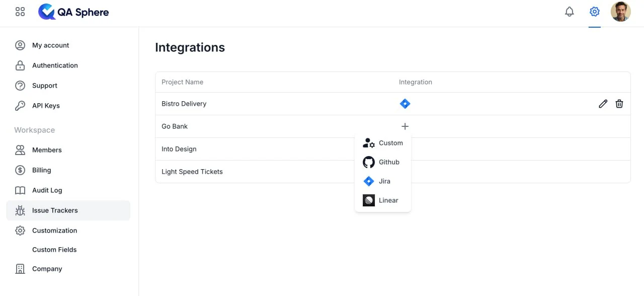The height and width of the screenshot is (296, 644).
Task: Open the apps grid icon top left
Action: 20,11
